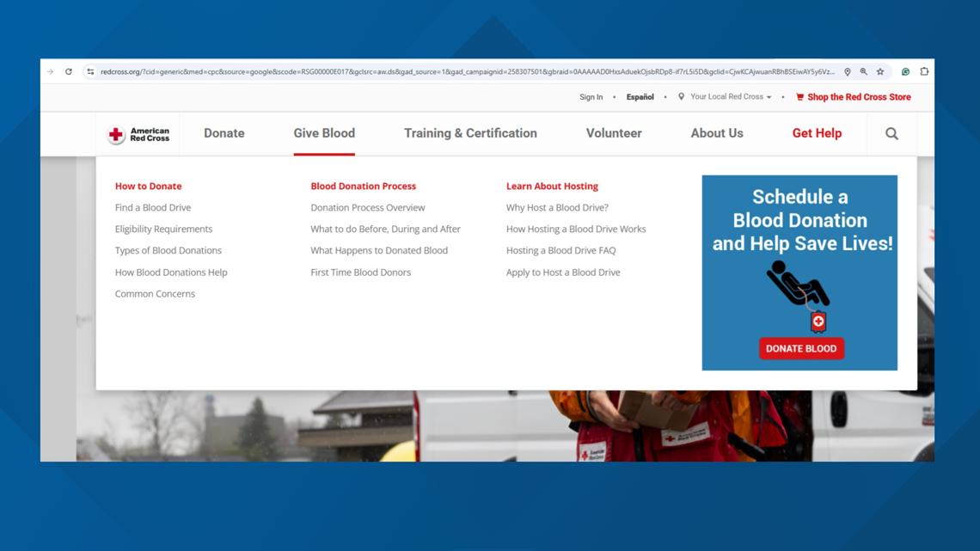Open Donation Process Overview

pyautogui.click(x=368, y=207)
